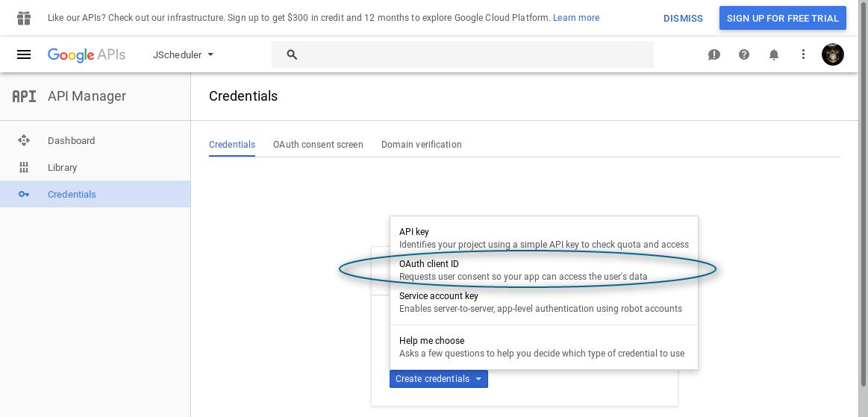This screenshot has height=417, width=868.
Task: Switch to Domain verification tab
Action: point(421,145)
